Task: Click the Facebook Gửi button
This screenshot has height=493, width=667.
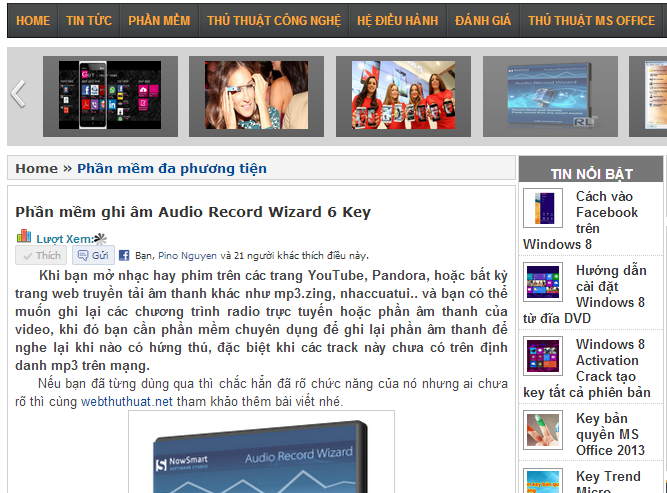Action: [x=93, y=255]
